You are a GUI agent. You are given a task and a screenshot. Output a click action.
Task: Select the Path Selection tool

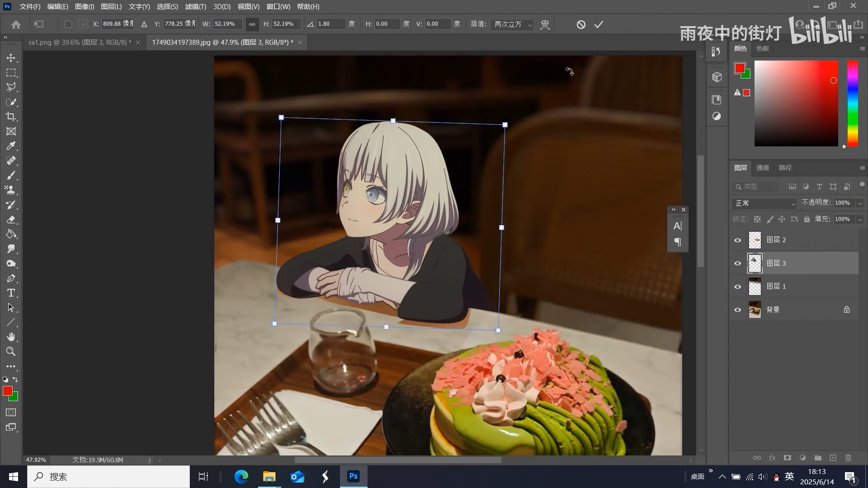click(11, 308)
